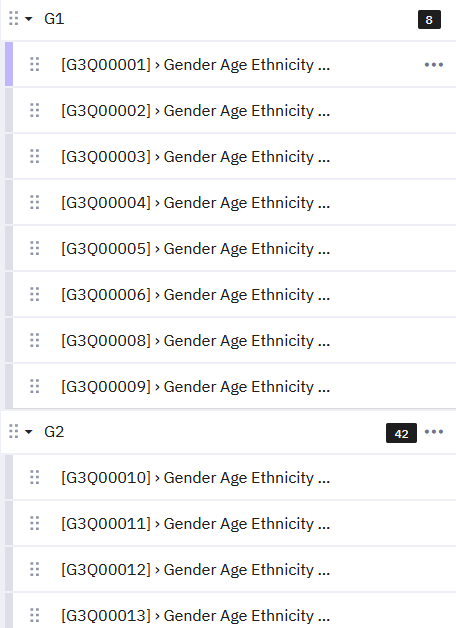Open question G3Q00008 in the list

[235, 341]
